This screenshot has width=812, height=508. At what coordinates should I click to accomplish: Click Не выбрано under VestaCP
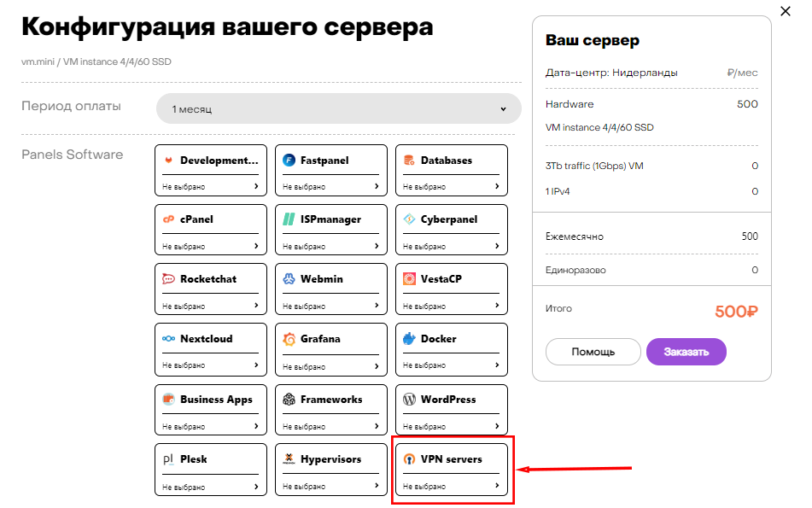(424, 306)
